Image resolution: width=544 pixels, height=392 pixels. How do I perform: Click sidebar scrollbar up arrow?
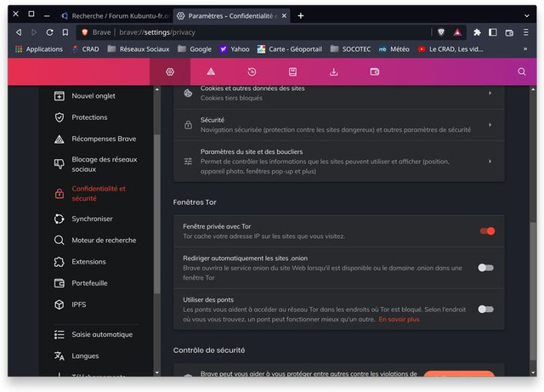click(x=157, y=89)
